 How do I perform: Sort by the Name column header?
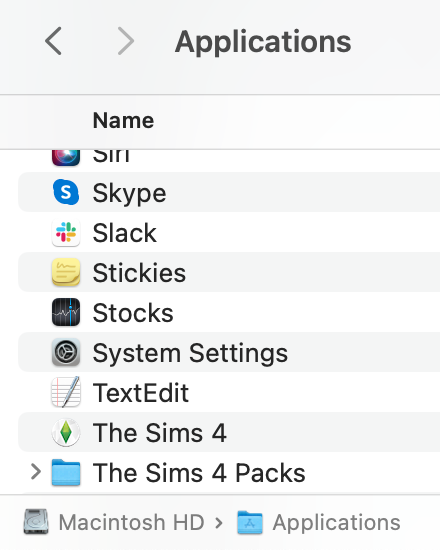coord(123,120)
